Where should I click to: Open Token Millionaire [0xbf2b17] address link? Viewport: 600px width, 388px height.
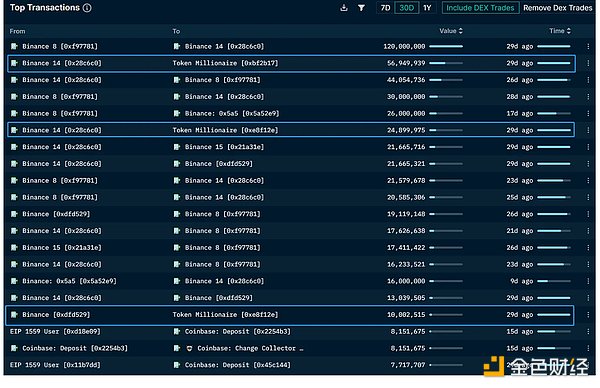225,63
